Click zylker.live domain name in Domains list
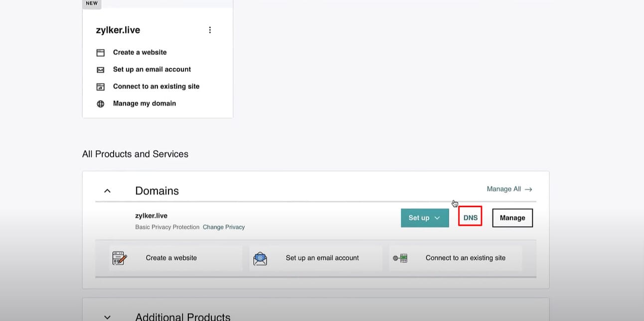Screen dimensions: 644x321 pyautogui.click(x=152, y=216)
